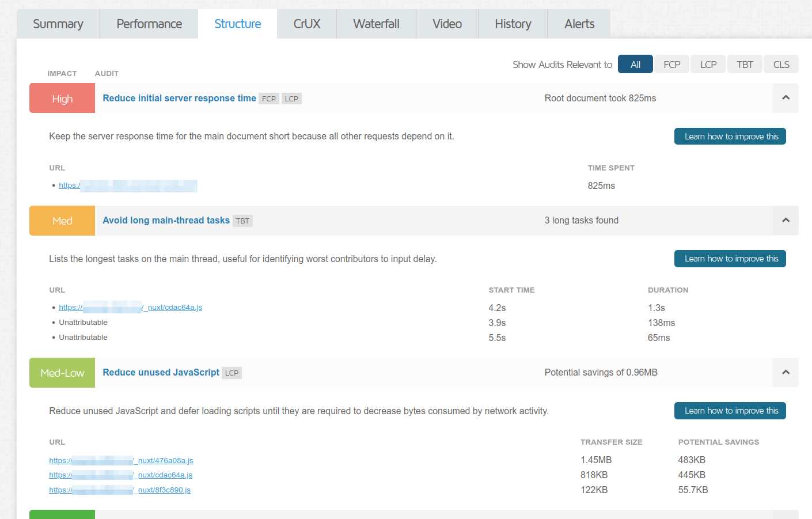
Task: Open the Performance tab
Action: click(149, 24)
